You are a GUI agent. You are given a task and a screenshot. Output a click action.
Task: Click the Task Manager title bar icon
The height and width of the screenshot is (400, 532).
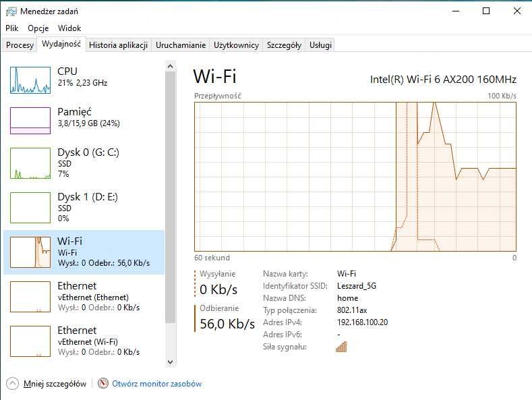tap(11, 11)
